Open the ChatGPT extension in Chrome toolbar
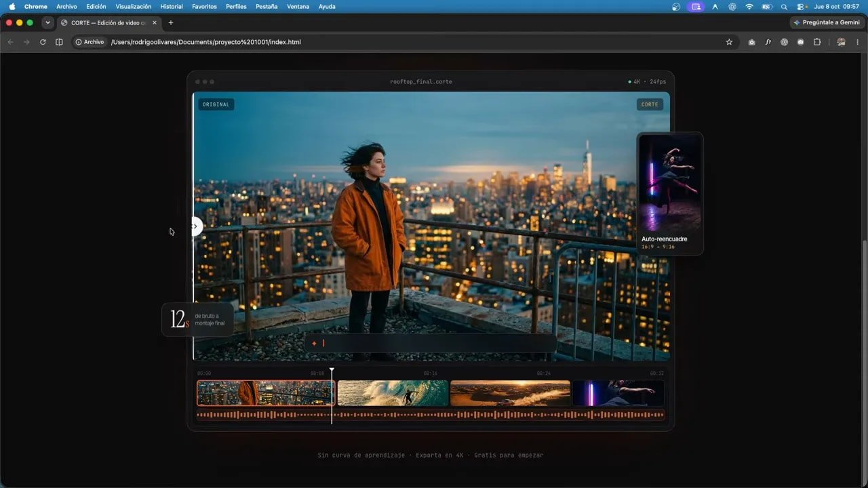The height and width of the screenshot is (488, 868). [784, 42]
